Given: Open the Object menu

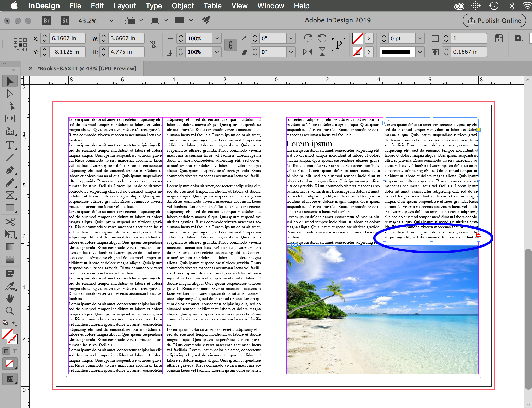Looking at the screenshot, I should [183, 6].
